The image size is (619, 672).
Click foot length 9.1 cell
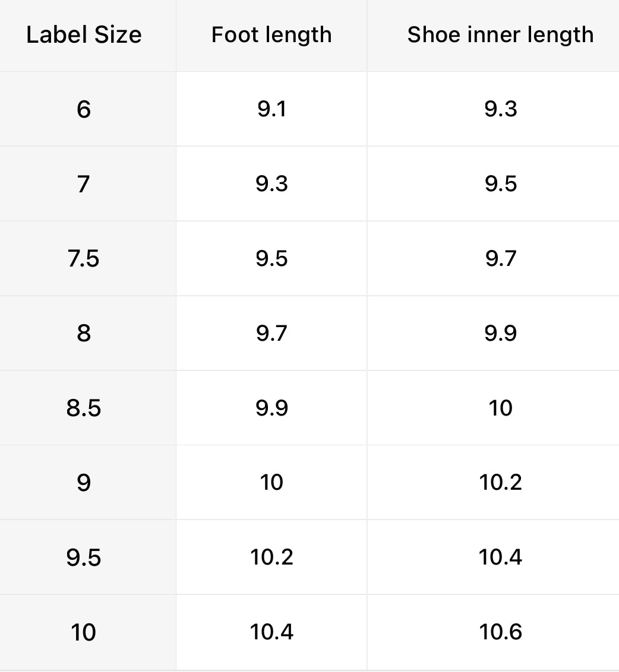[x=271, y=109]
